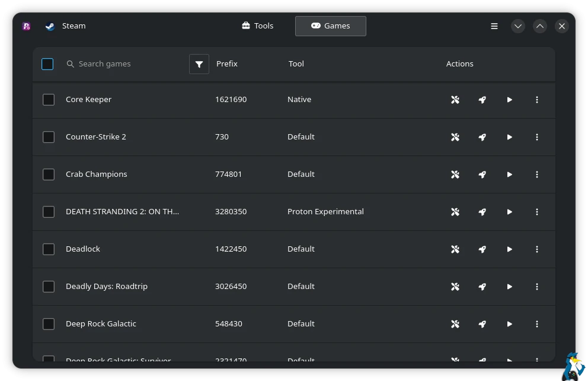The width and height of the screenshot is (588, 381).
Task: Toggle the select-all games checkbox
Action: tap(47, 64)
